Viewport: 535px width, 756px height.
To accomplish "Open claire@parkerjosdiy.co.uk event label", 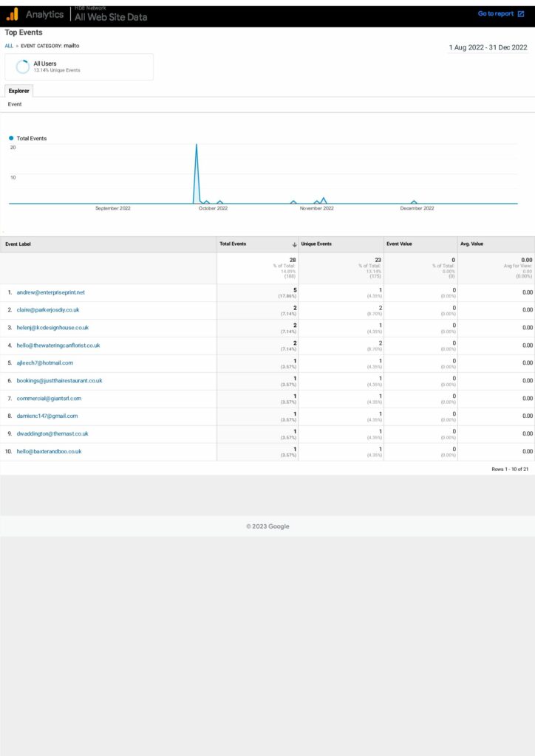I will click(x=48, y=310).
